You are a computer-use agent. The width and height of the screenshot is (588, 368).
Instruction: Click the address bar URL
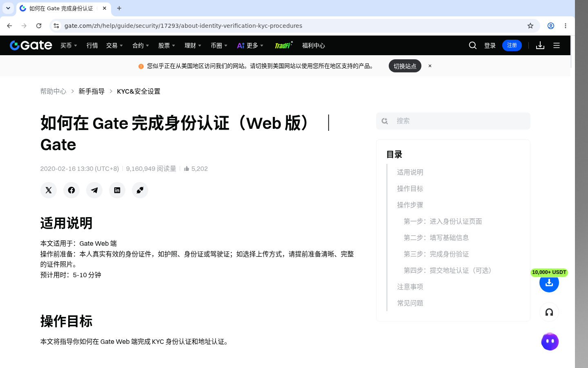tap(183, 26)
